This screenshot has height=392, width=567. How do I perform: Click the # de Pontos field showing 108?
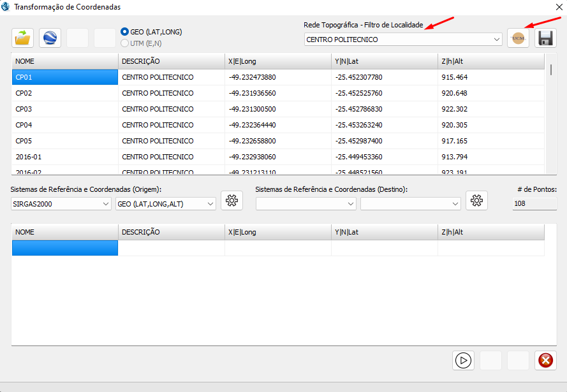534,203
